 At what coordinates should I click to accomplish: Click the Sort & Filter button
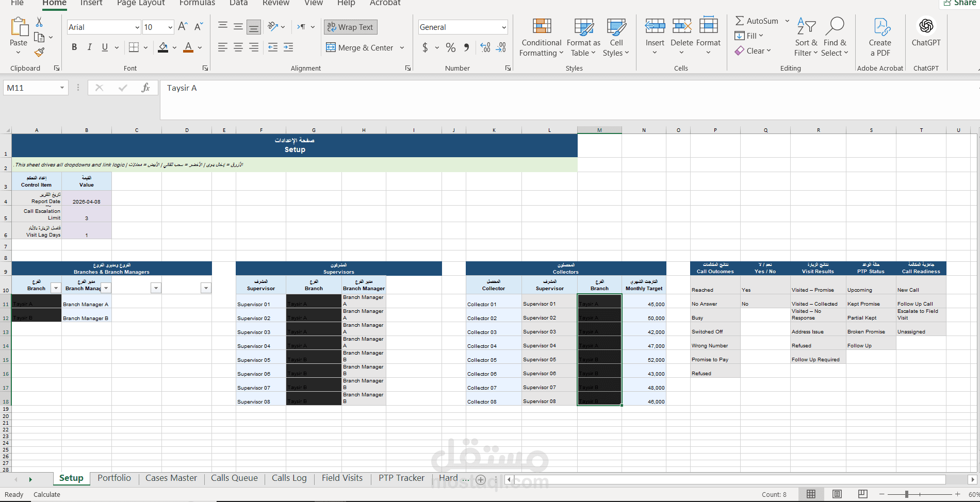click(806, 37)
